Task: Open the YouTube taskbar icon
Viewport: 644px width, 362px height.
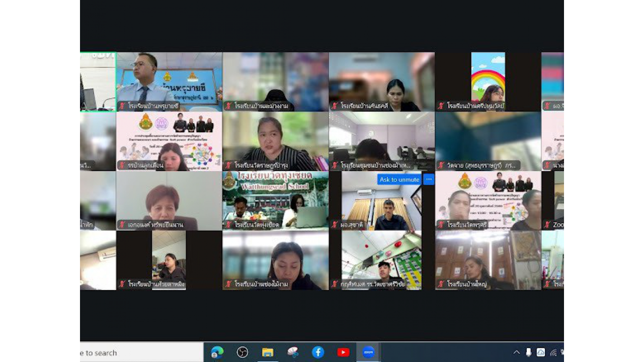Action: (343, 352)
